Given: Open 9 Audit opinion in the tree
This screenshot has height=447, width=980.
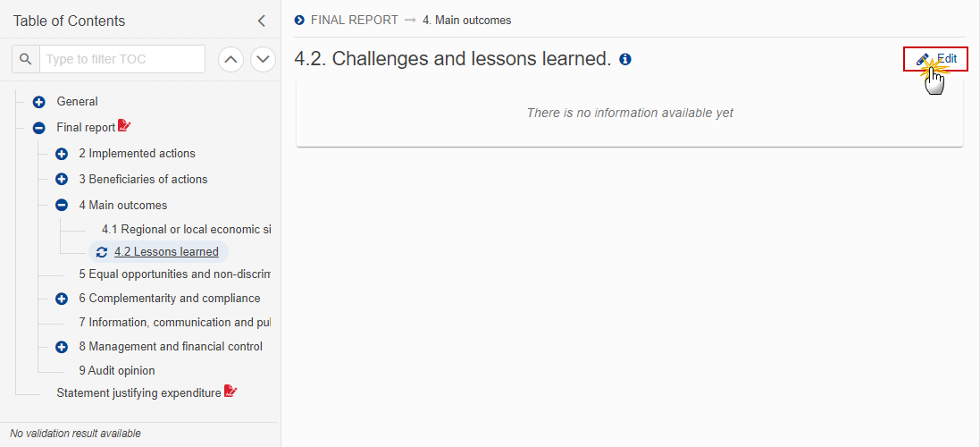Looking at the screenshot, I should click(117, 370).
